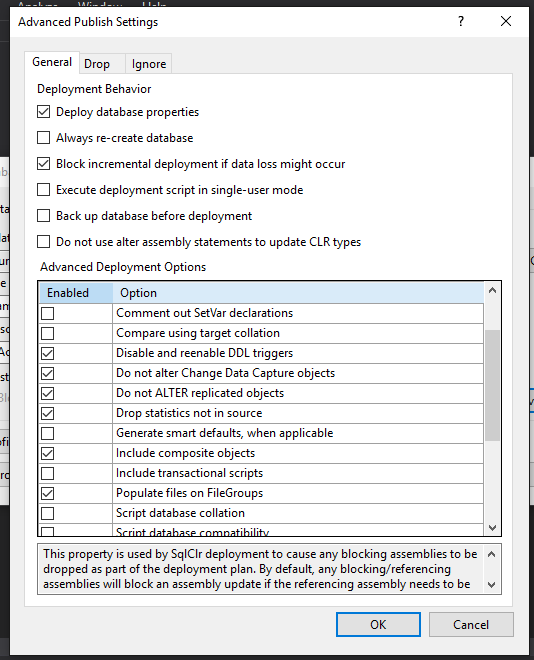Uncheck Disable and reenable DDL triggers

pyautogui.click(x=48, y=354)
